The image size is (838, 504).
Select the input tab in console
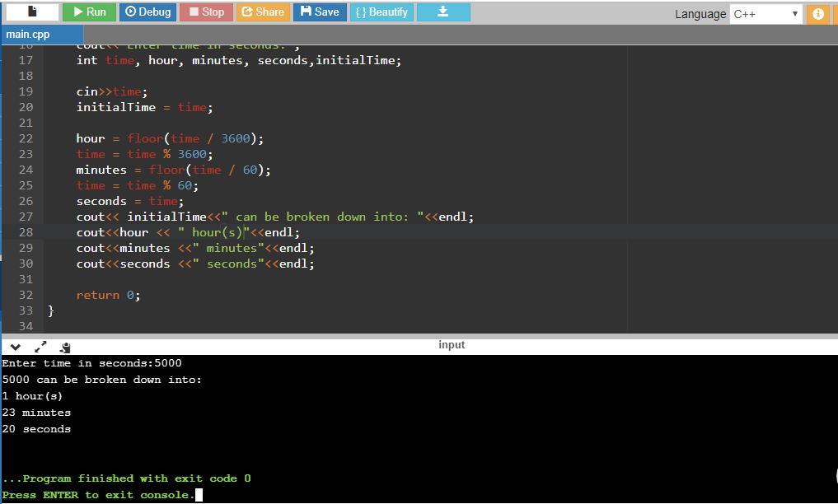tap(452, 345)
